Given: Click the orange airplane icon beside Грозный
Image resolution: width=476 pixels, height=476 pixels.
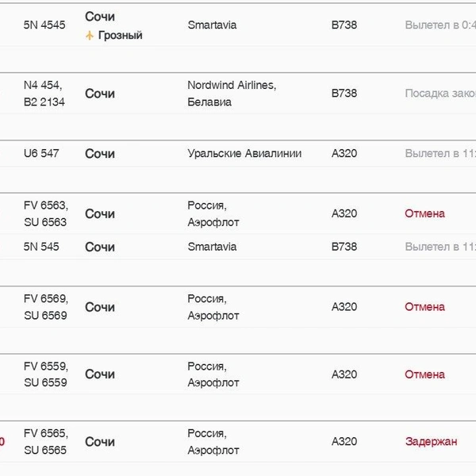Looking at the screenshot, I should [x=89, y=36].
